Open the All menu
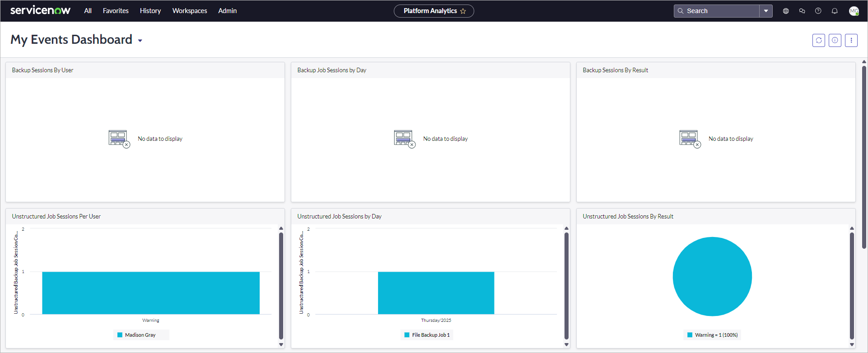 [88, 11]
